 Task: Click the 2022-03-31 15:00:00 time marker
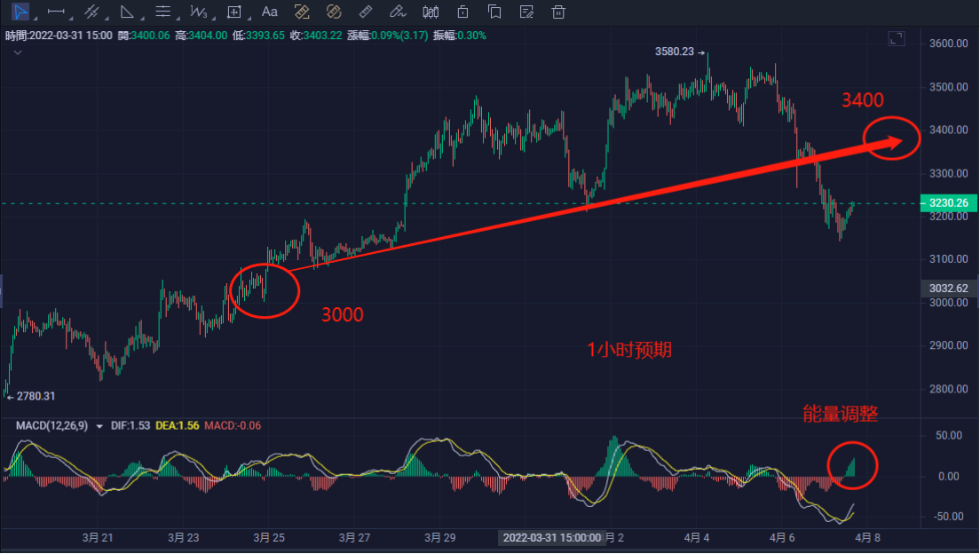click(x=551, y=538)
